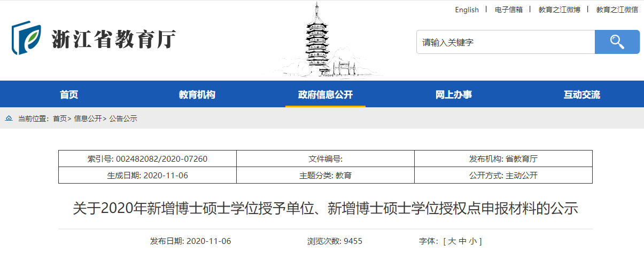Go to the 首页 navigation tab

point(69,95)
